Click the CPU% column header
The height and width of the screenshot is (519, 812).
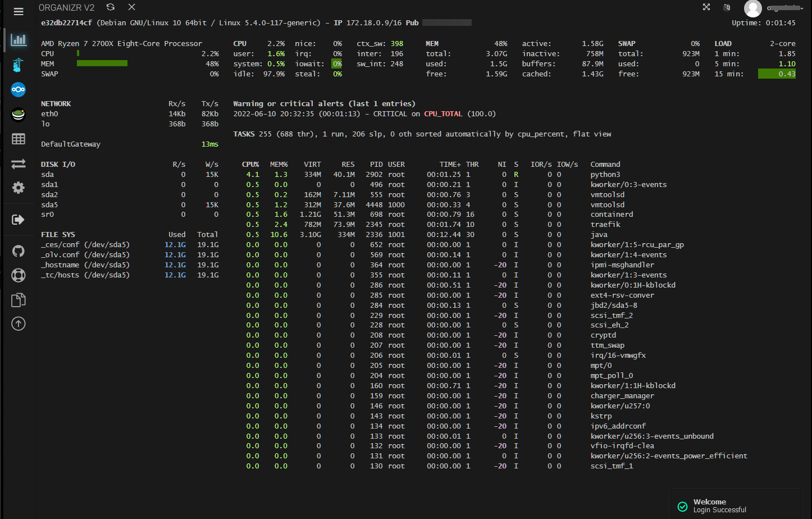tap(250, 165)
